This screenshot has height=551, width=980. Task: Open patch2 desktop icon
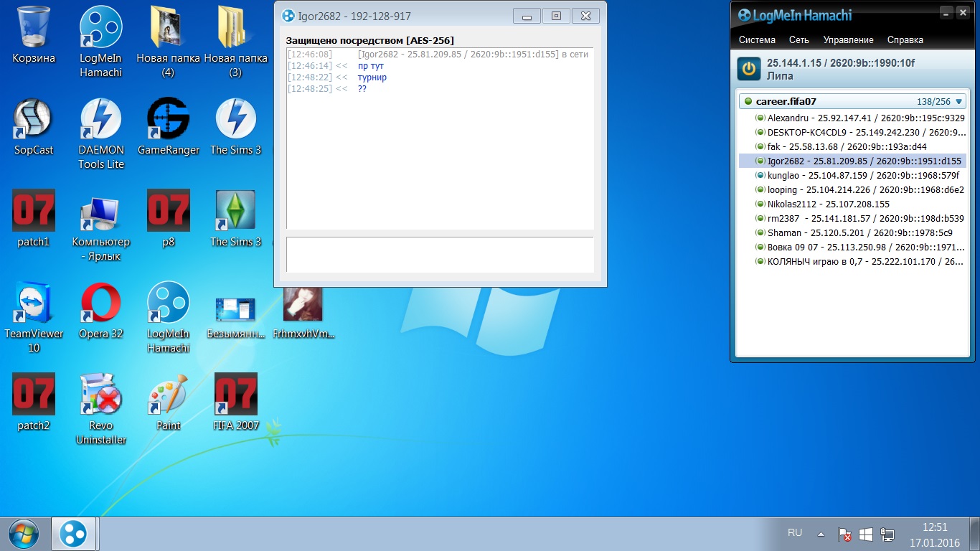[x=34, y=403]
